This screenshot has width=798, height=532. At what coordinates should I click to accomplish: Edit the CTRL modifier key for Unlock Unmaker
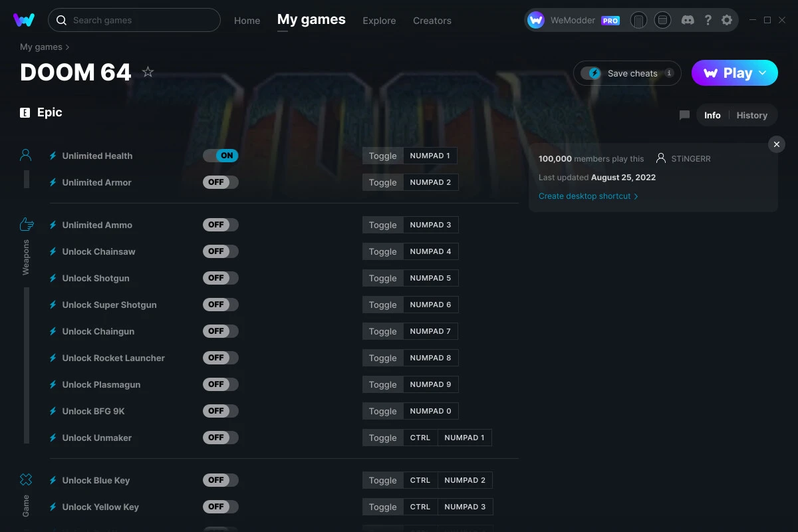coord(420,438)
